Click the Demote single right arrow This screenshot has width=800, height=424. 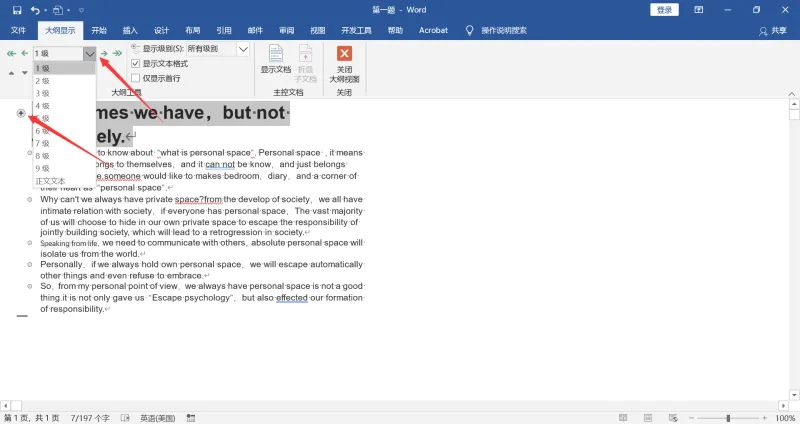[x=104, y=53]
